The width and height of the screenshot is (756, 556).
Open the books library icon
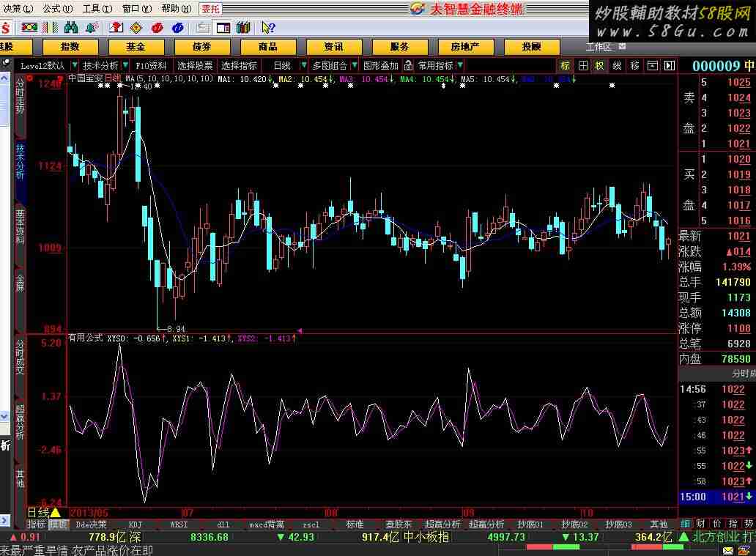(x=243, y=28)
